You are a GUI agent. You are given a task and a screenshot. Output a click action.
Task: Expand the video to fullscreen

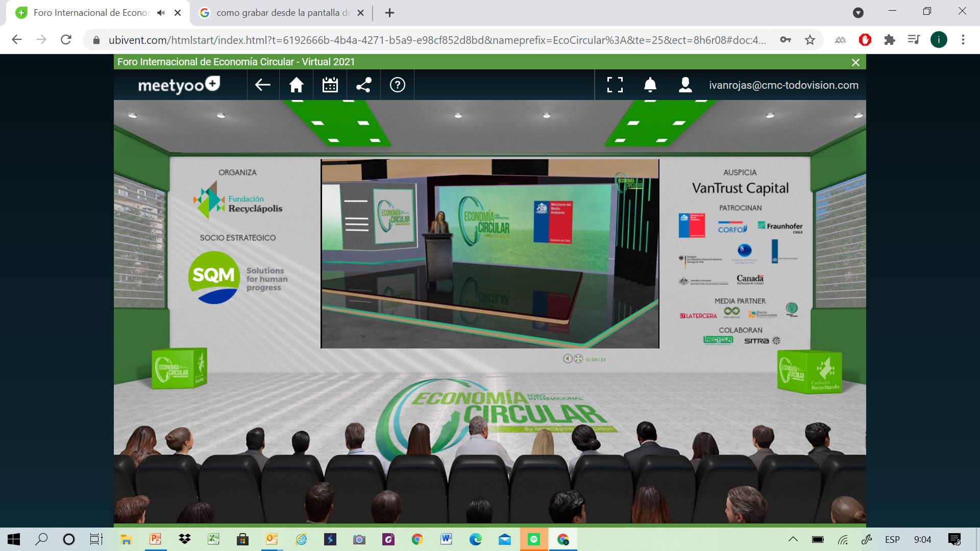[578, 359]
